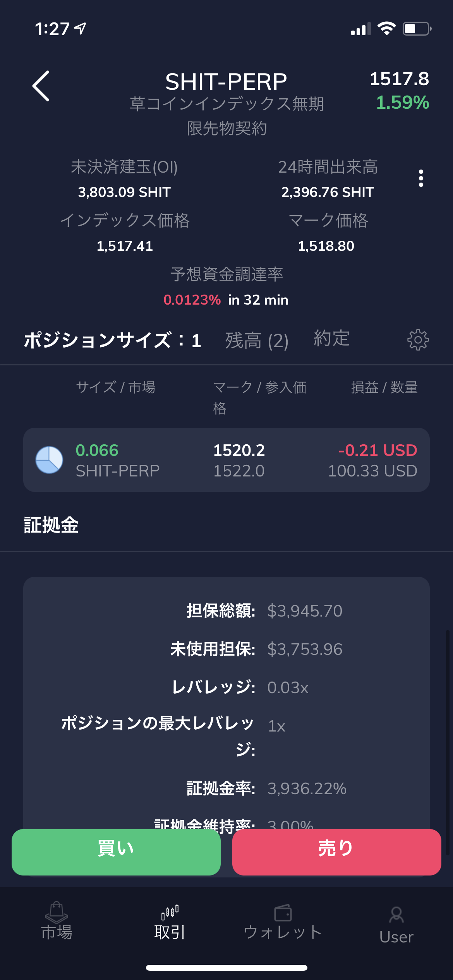Switch to the 残高 (2) tab
The height and width of the screenshot is (980, 453).
tap(257, 341)
